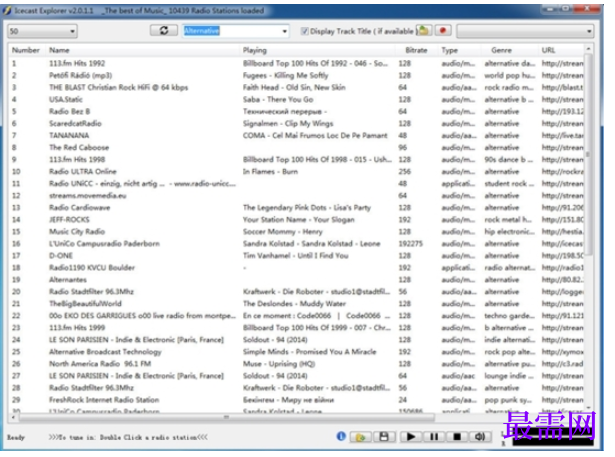Click the blue info icon
This screenshot has width=615, height=457.
341,436
